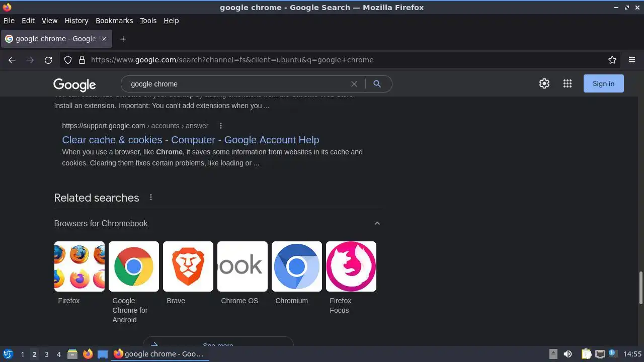The image size is (644, 362).
Task: Switch to workspace 1
Action: click(22, 354)
